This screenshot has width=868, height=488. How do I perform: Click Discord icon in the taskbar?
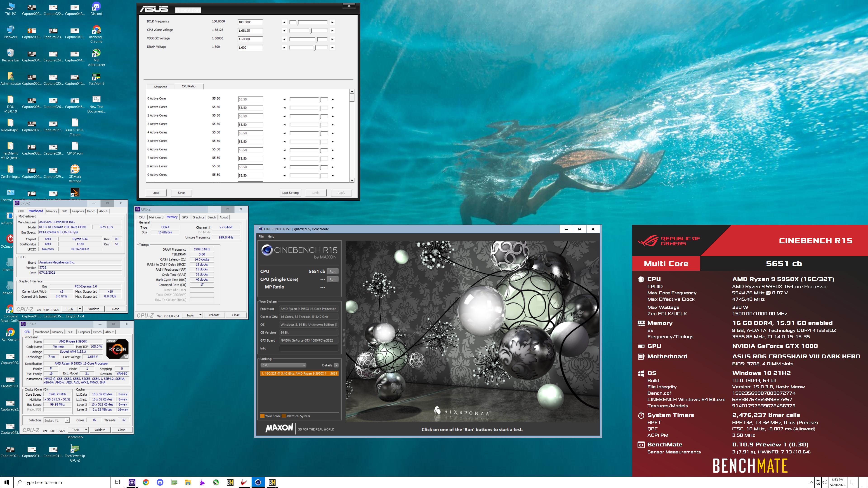click(160, 482)
